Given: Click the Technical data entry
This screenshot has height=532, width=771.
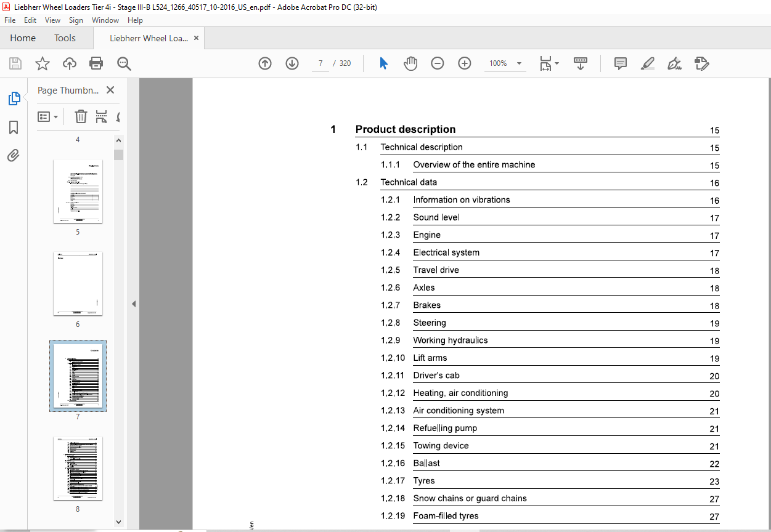Looking at the screenshot, I should coord(409,182).
